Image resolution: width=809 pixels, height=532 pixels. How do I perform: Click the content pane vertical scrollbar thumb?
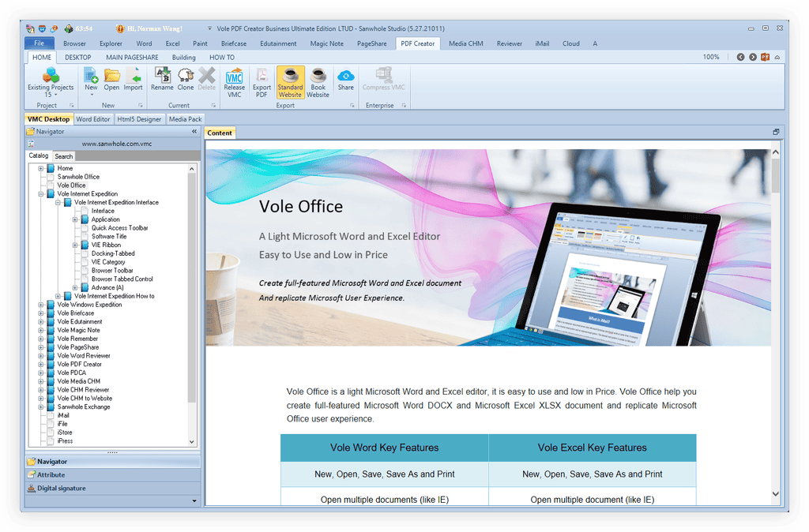point(776,176)
